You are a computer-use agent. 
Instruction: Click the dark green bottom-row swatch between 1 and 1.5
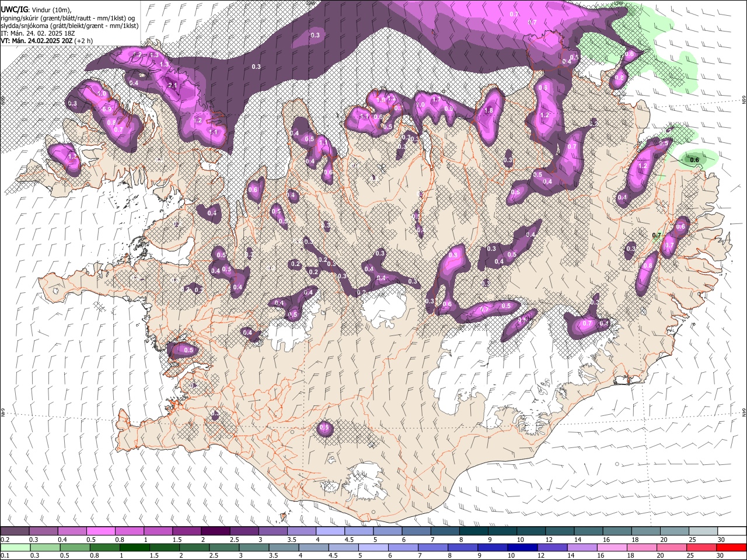tap(135, 547)
